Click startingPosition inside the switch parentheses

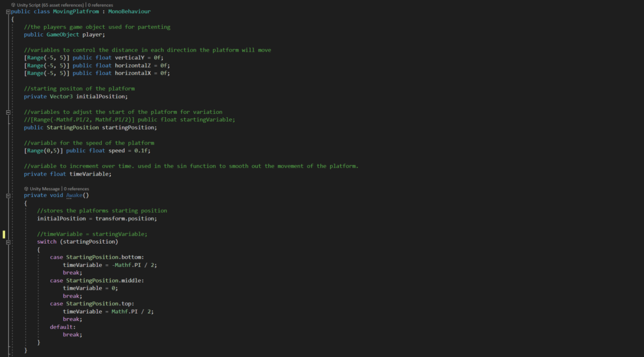coord(89,242)
